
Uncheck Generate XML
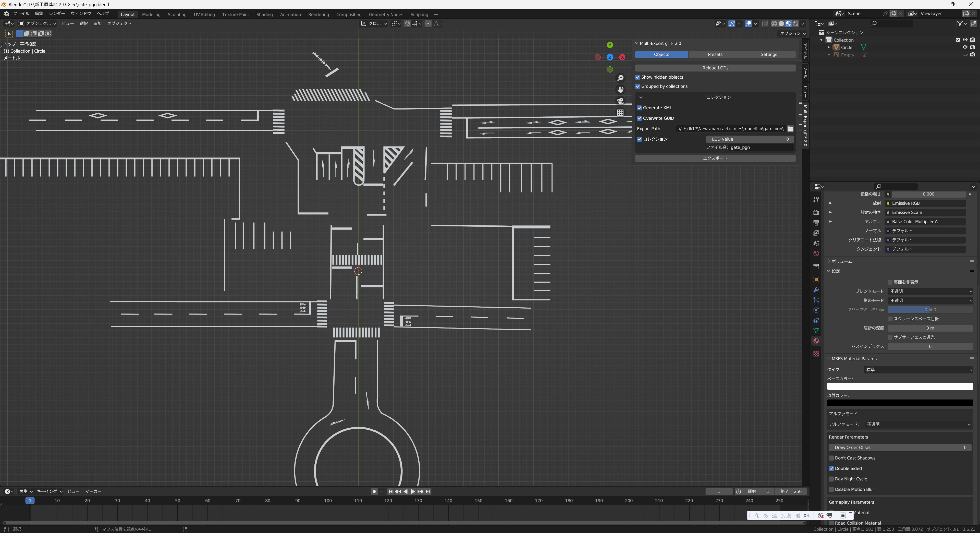click(x=640, y=108)
